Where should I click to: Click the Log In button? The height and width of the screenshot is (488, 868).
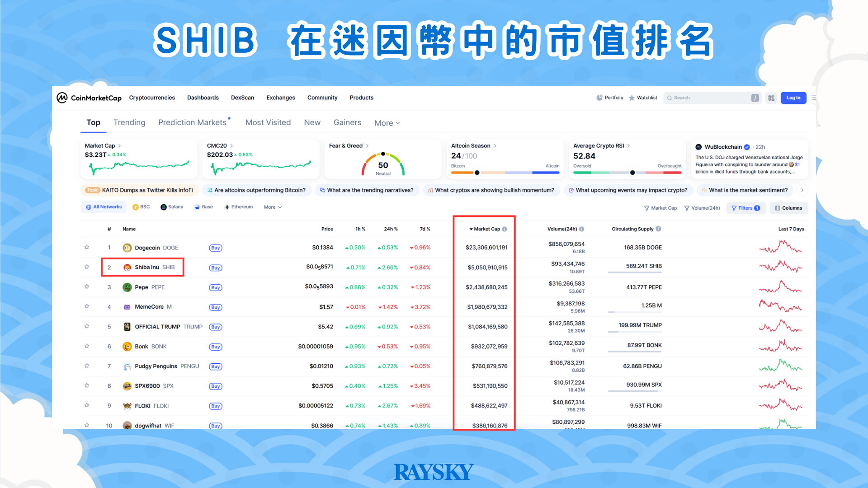pos(793,98)
